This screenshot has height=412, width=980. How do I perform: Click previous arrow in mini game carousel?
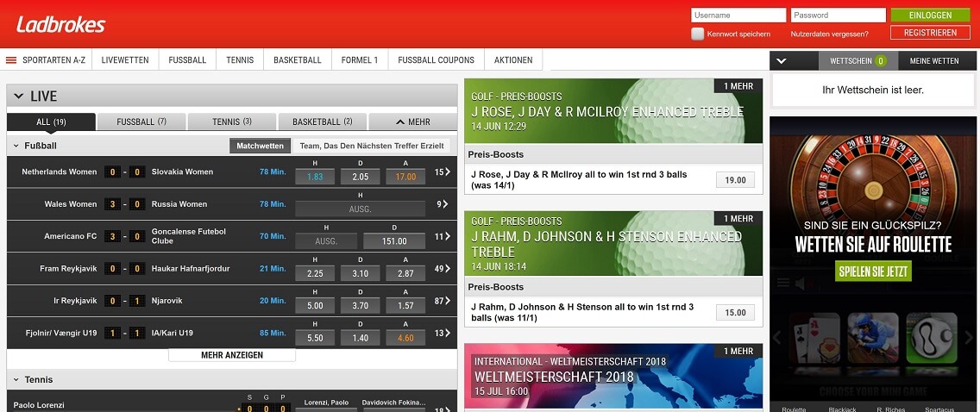tap(777, 338)
